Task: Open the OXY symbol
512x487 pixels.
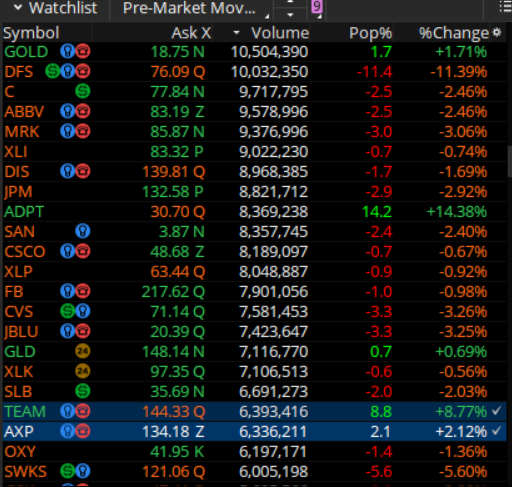Action: tap(20, 452)
